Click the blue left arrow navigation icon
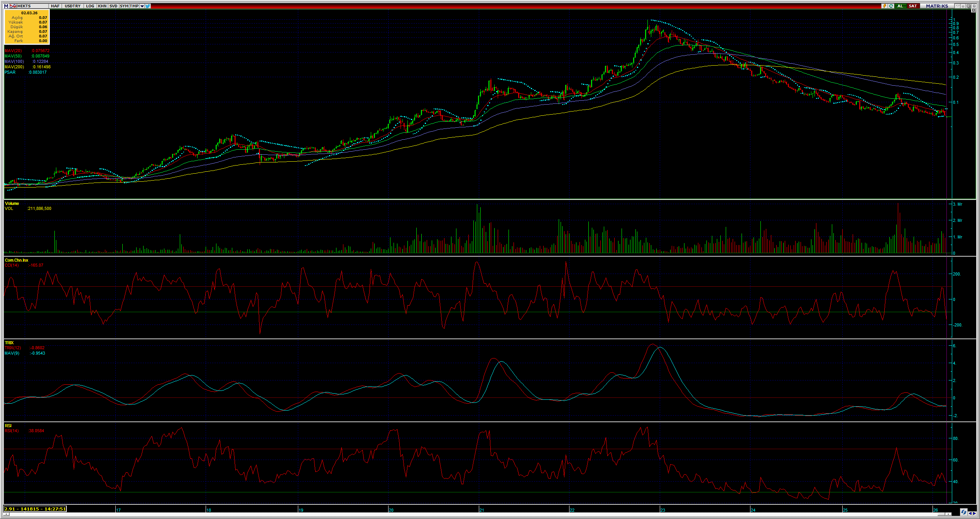The height and width of the screenshot is (519, 980). [x=970, y=513]
